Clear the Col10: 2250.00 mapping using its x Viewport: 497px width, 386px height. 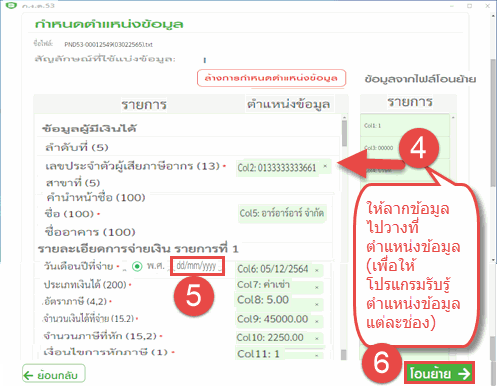pos(317,338)
